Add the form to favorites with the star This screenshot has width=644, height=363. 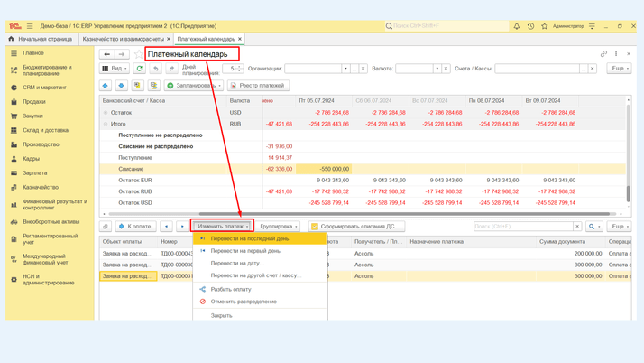(138, 54)
